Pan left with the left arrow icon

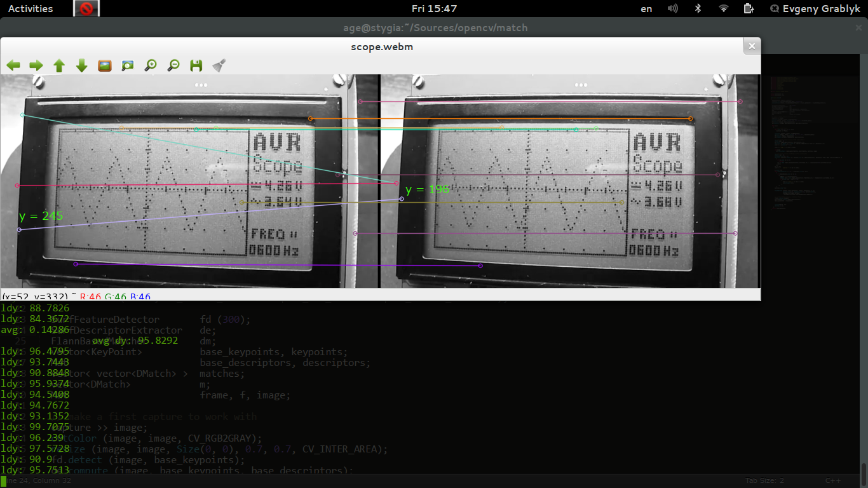point(13,65)
